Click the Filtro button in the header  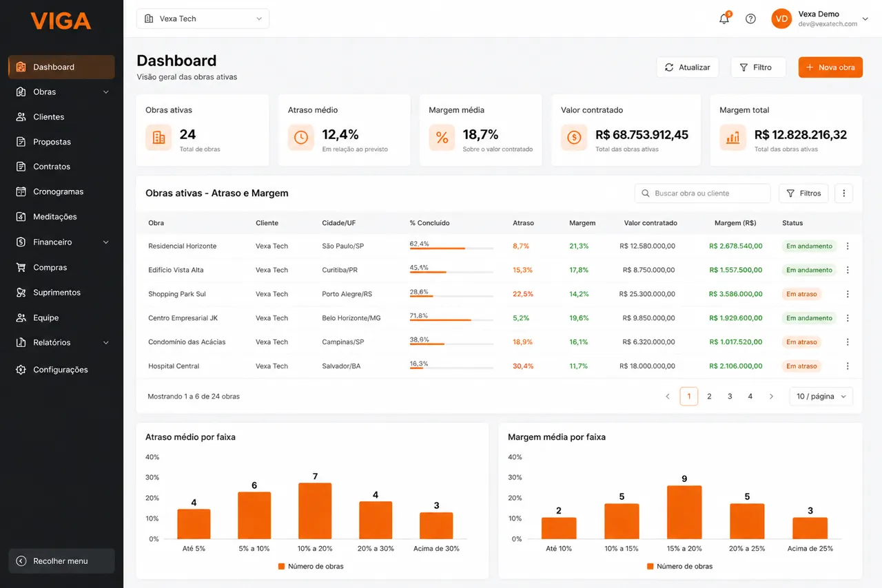pos(758,67)
